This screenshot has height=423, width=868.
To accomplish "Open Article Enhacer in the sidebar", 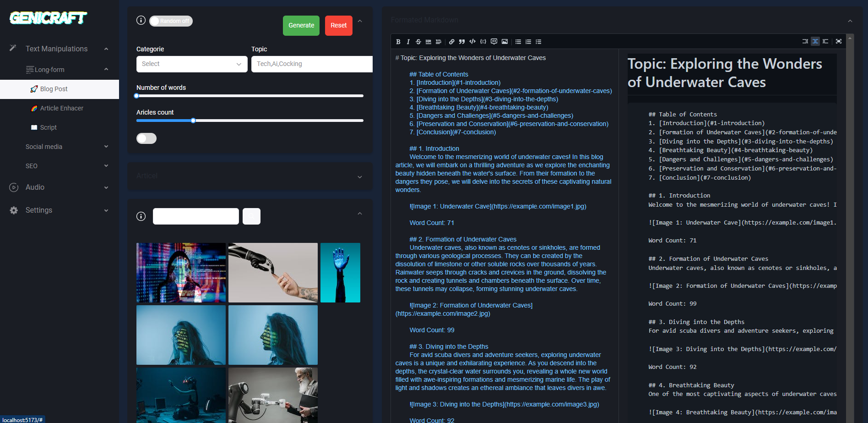I will (x=61, y=108).
